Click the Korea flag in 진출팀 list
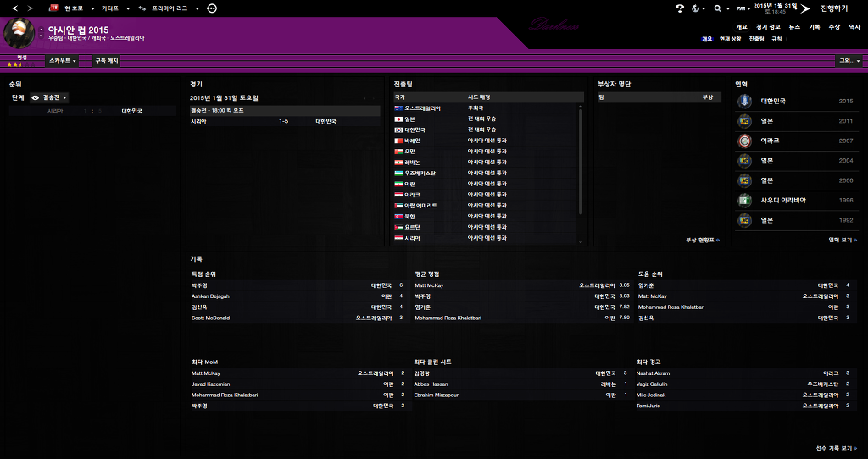This screenshot has height=459, width=868. coord(398,130)
